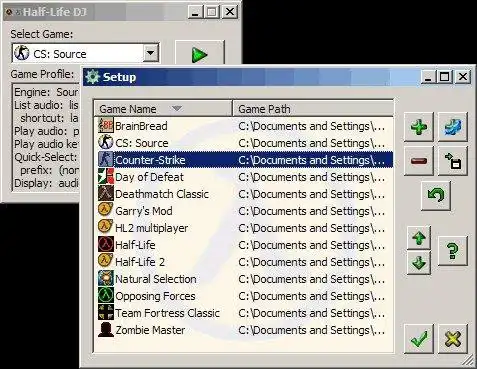This screenshot has width=477, height=369.
Task: Open help with the question mark button
Action: pos(453,251)
